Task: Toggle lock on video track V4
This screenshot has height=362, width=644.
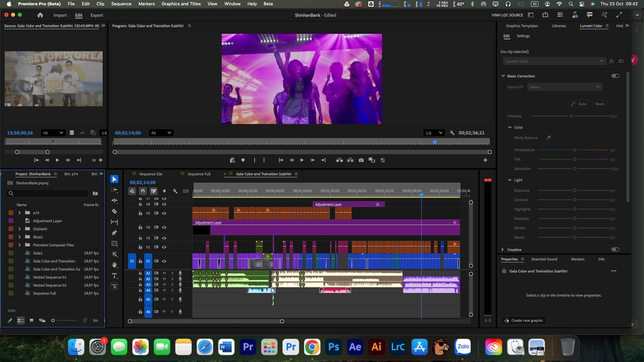Action: tap(140, 227)
